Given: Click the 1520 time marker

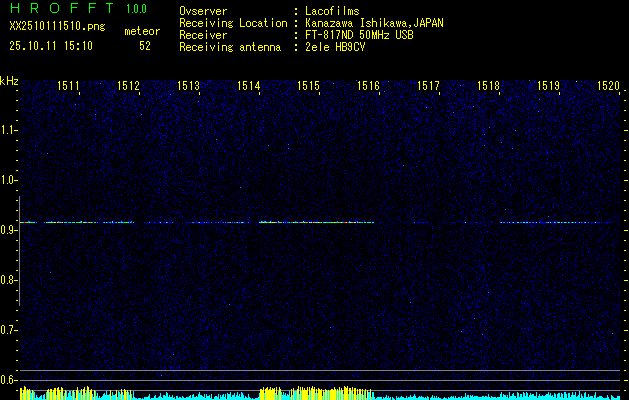Looking at the screenshot, I should (608, 87).
